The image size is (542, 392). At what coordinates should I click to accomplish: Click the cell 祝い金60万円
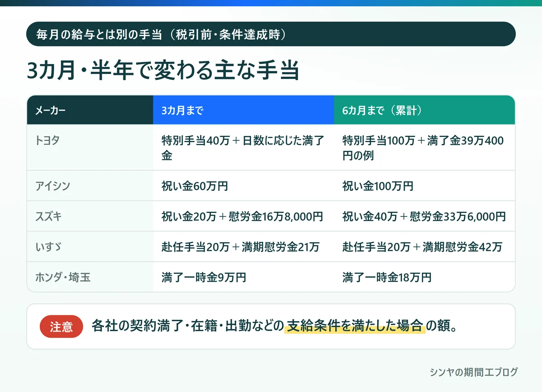(x=243, y=186)
